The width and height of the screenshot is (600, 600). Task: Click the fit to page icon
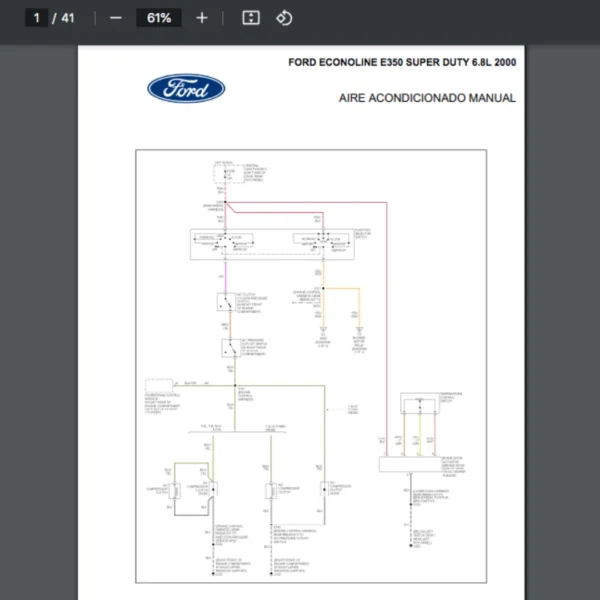[x=251, y=18]
